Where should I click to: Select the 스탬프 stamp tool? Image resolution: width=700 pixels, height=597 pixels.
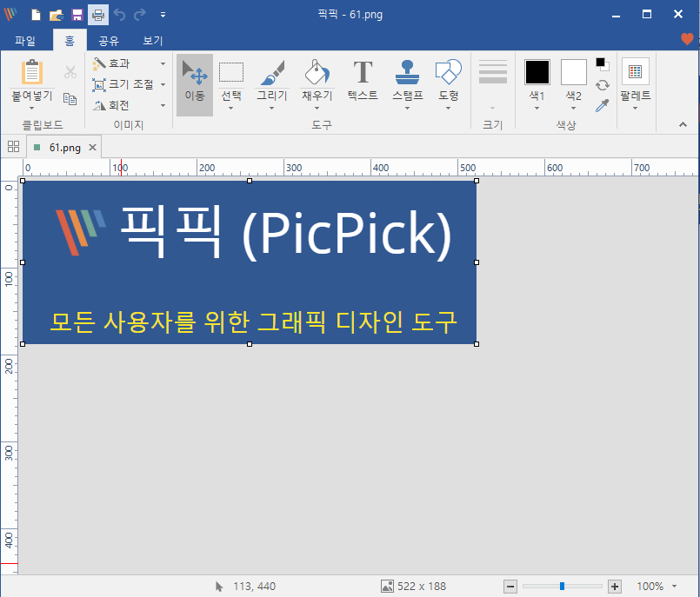[x=407, y=79]
